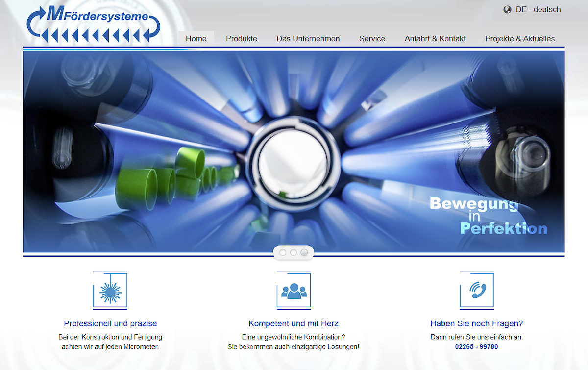Click text 'achten wir auf jeden Micrometer.'

(110, 347)
